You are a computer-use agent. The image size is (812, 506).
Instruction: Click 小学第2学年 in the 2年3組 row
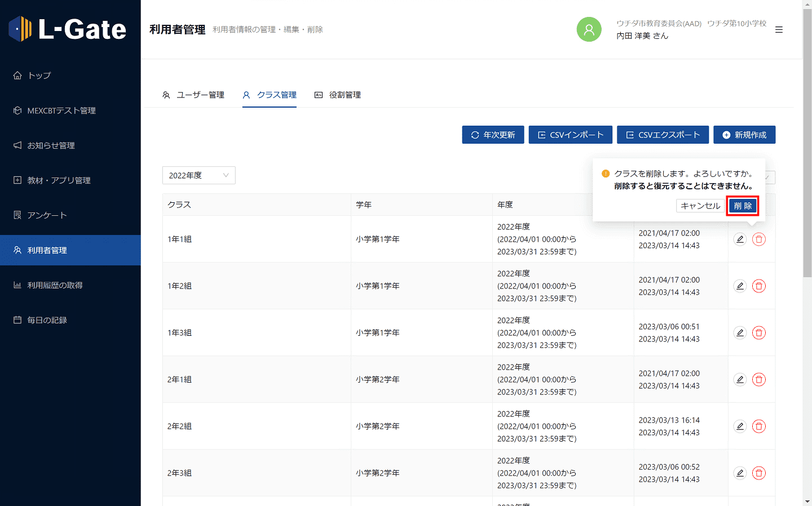click(378, 473)
